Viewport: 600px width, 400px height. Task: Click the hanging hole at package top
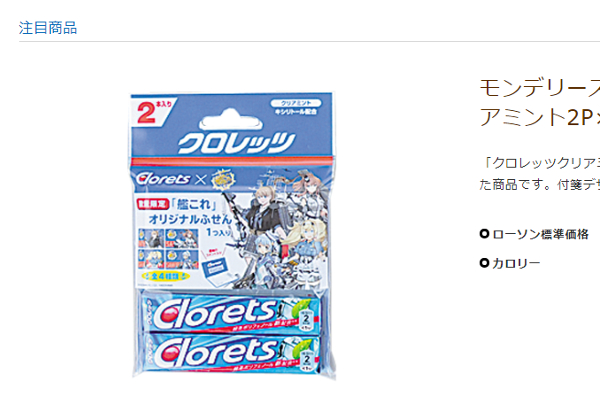click(231, 120)
